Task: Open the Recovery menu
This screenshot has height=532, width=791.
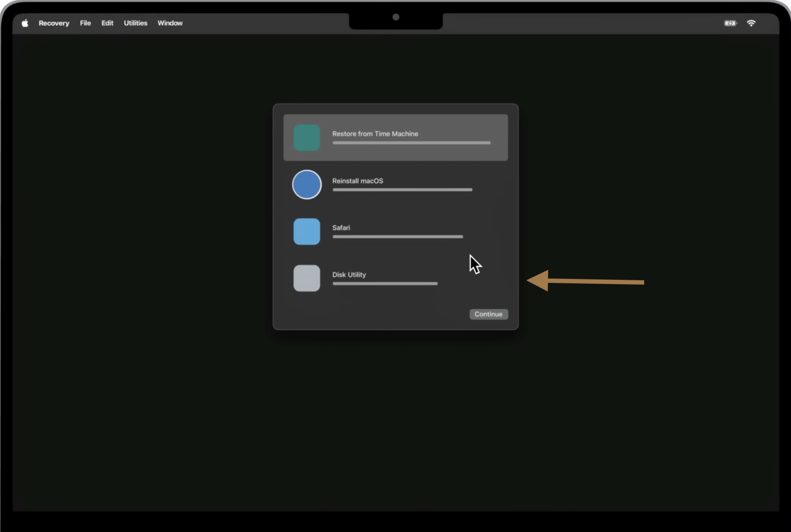Action: 54,23
